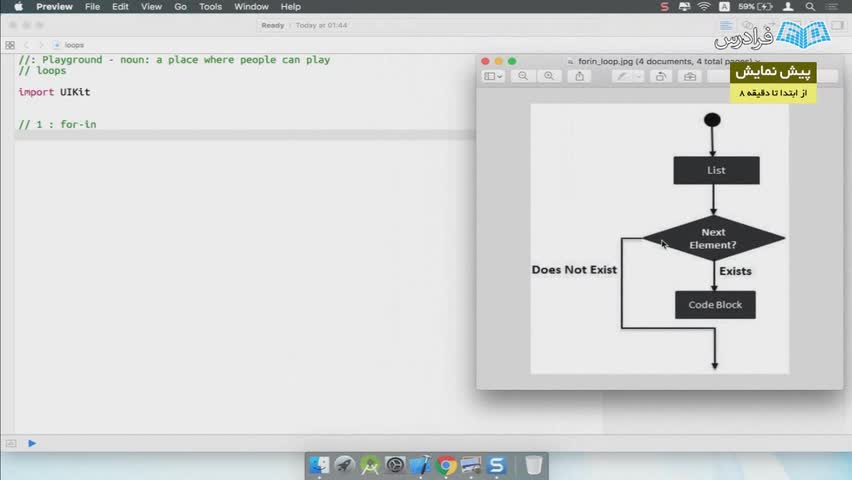Image resolution: width=852 pixels, height=480 pixels.
Task: Click the for-in flowchart image in Preview
Action: (x=660, y=239)
